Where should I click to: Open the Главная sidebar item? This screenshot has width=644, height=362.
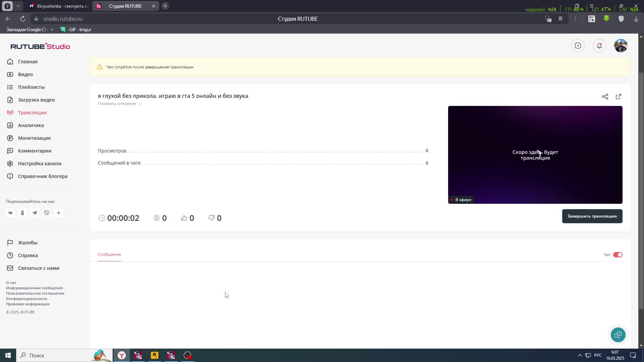(28, 62)
